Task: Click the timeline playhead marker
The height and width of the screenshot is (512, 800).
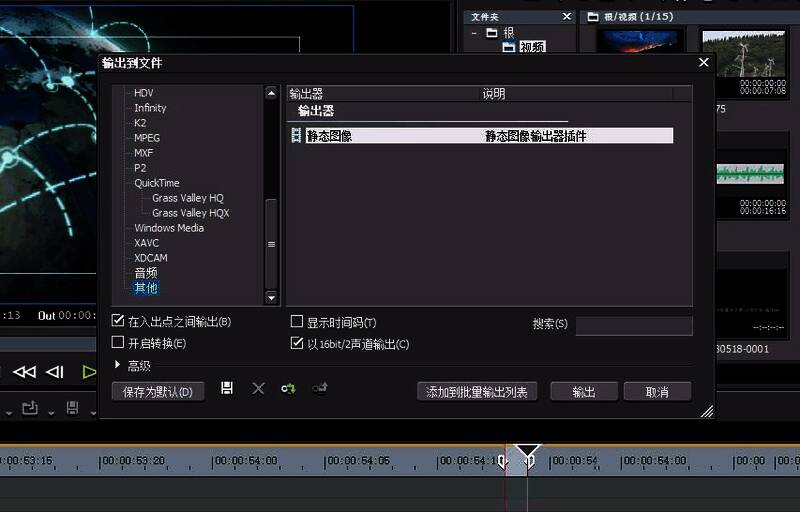Action: tap(527, 452)
